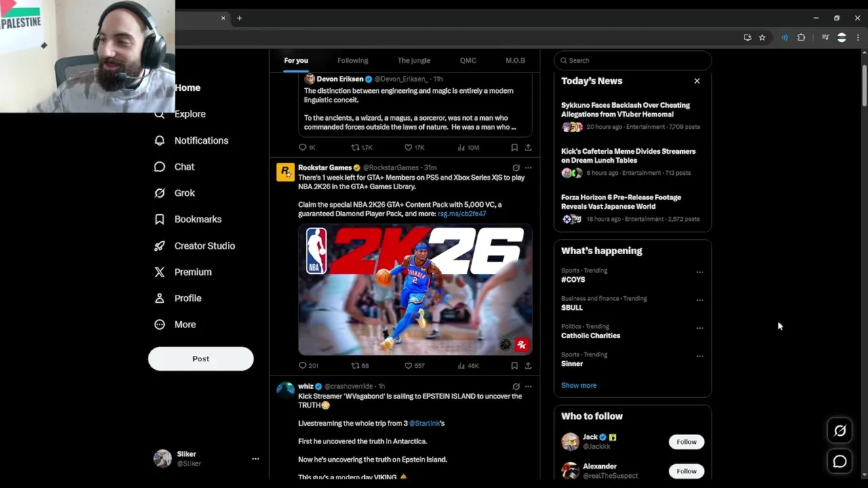This screenshot has width=868, height=488.
Task: Reply to Rockstar Games NBA 2K26 post
Action: point(302,365)
